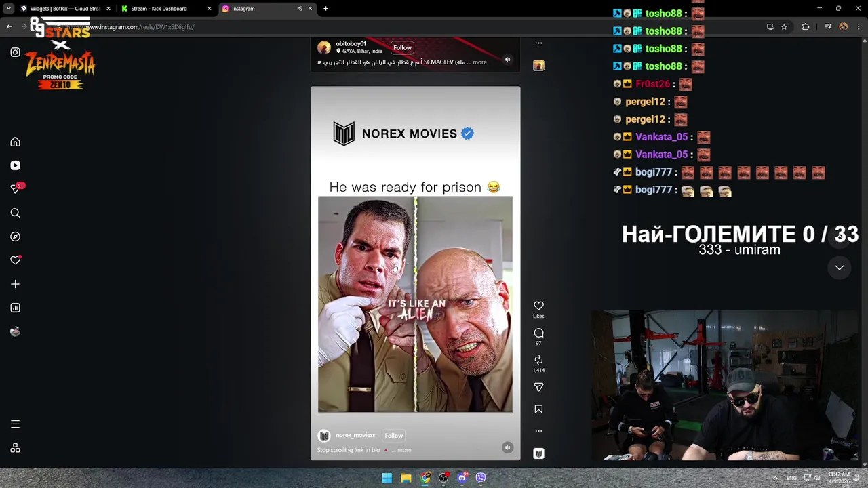
Task: Open Search in the Instagram sidebar
Action: click(x=15, y=213)
